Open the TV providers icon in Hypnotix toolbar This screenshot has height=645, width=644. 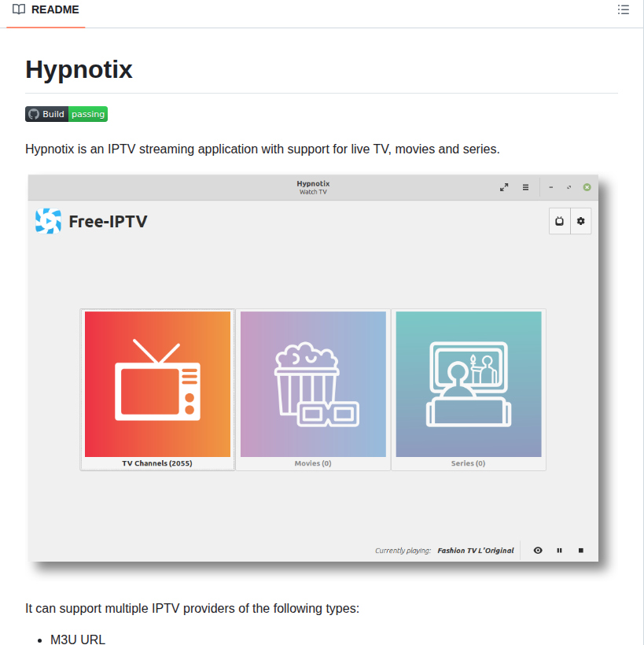(559, 221)
